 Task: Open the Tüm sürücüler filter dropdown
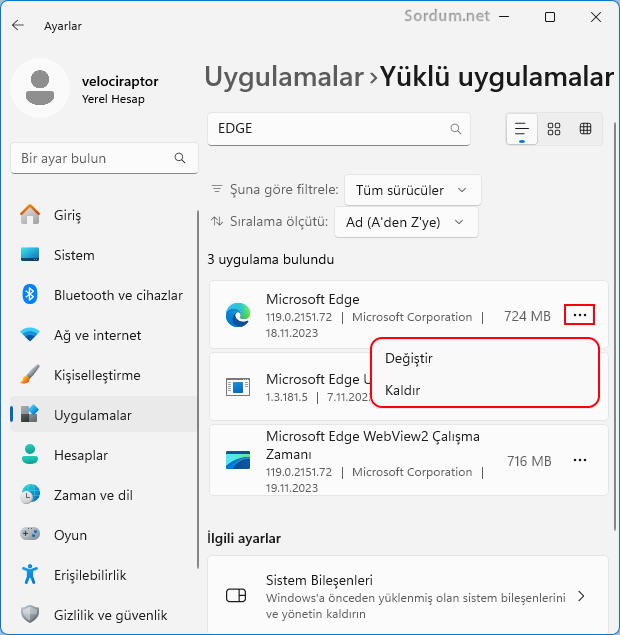tap(413, 190)
